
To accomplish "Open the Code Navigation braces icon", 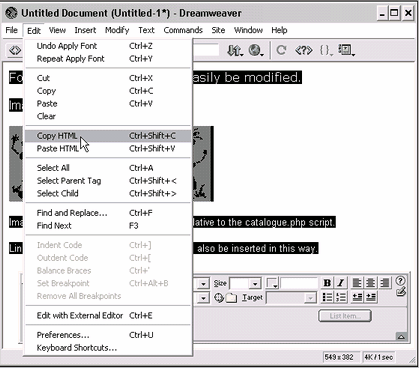I will click(x=326, y=50).
